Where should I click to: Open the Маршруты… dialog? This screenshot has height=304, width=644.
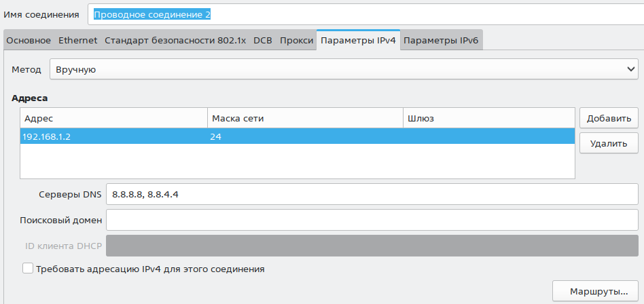pyautogui.click(x=595, y=292)
